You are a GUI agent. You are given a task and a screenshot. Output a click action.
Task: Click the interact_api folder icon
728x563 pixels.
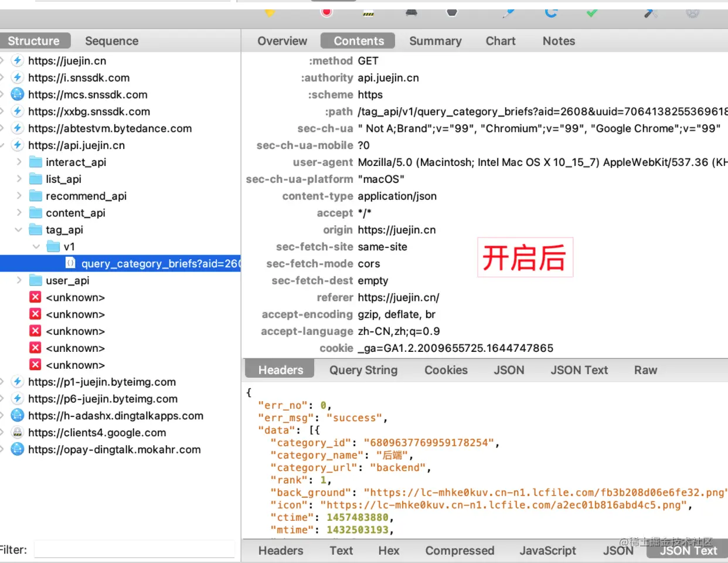[36, 162]
